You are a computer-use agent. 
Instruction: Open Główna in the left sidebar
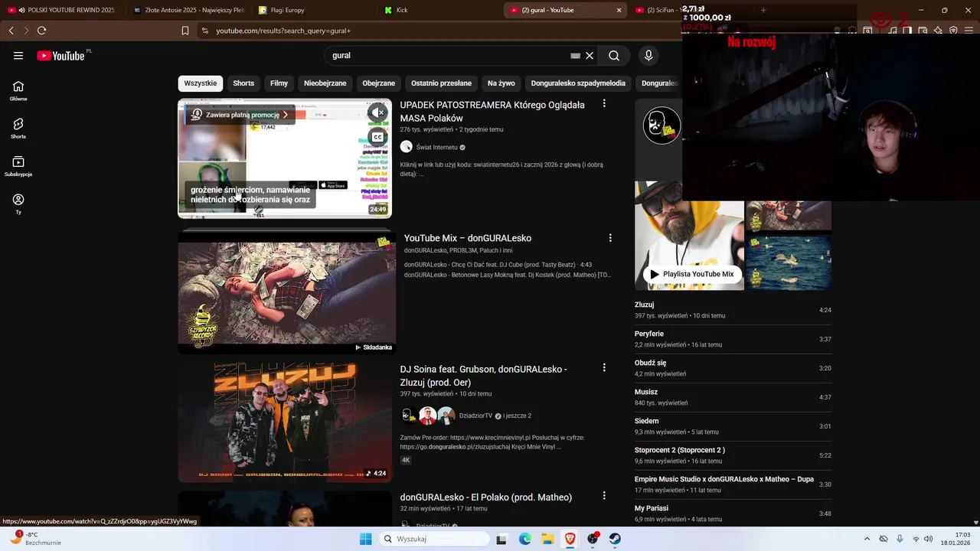point(18,91)
